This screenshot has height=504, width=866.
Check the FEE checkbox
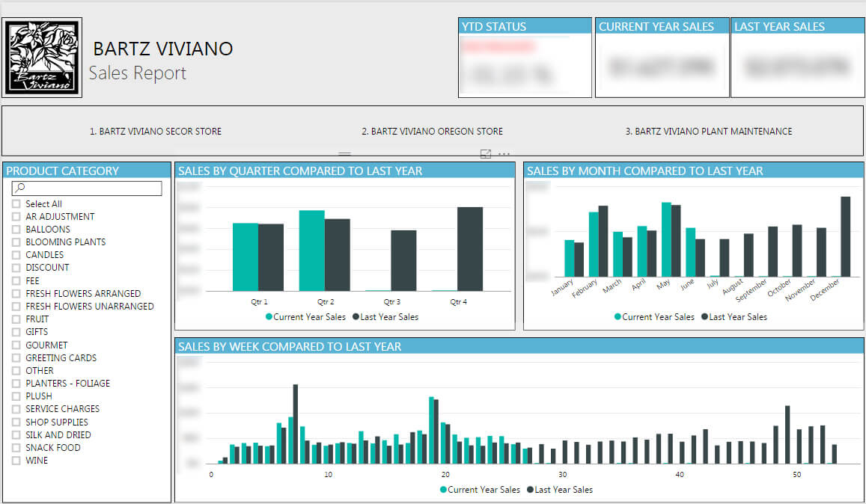pyautogui.click(x=16, y=280)
